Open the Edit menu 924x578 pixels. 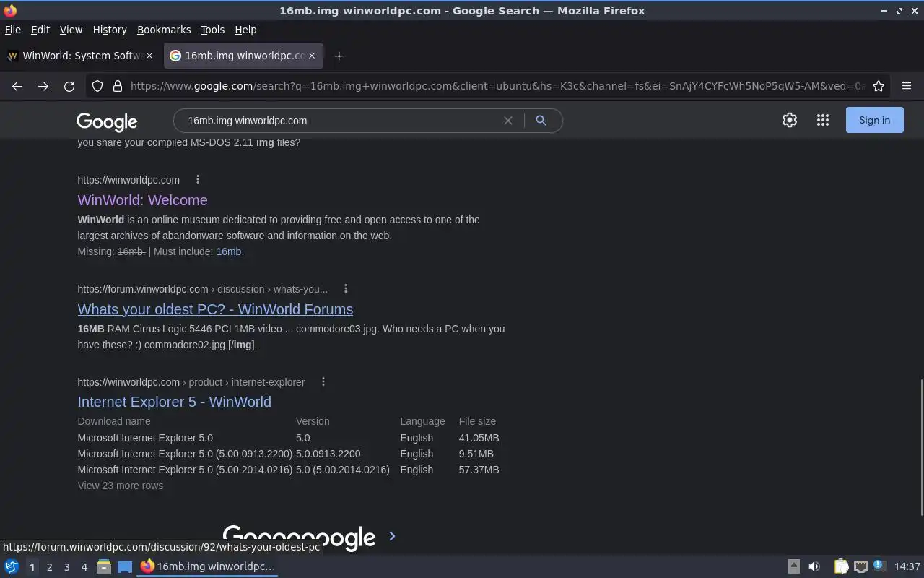(x=40, y=30)
